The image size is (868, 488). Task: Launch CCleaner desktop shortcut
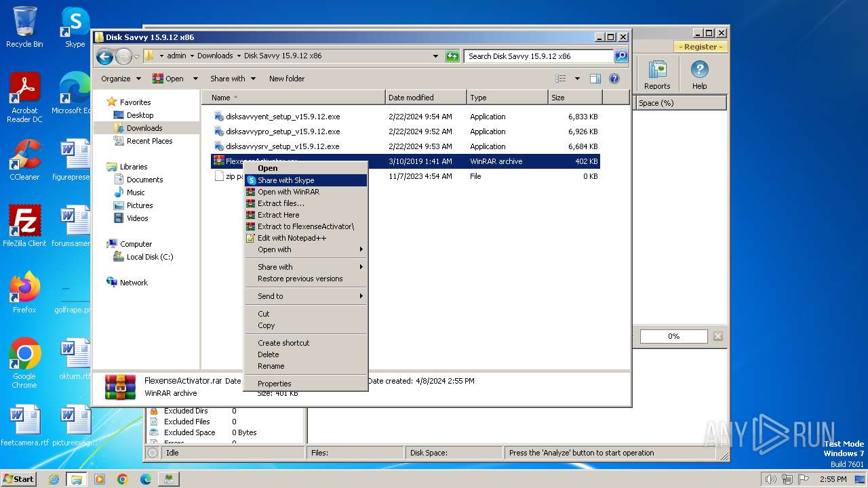pos(24,160)
